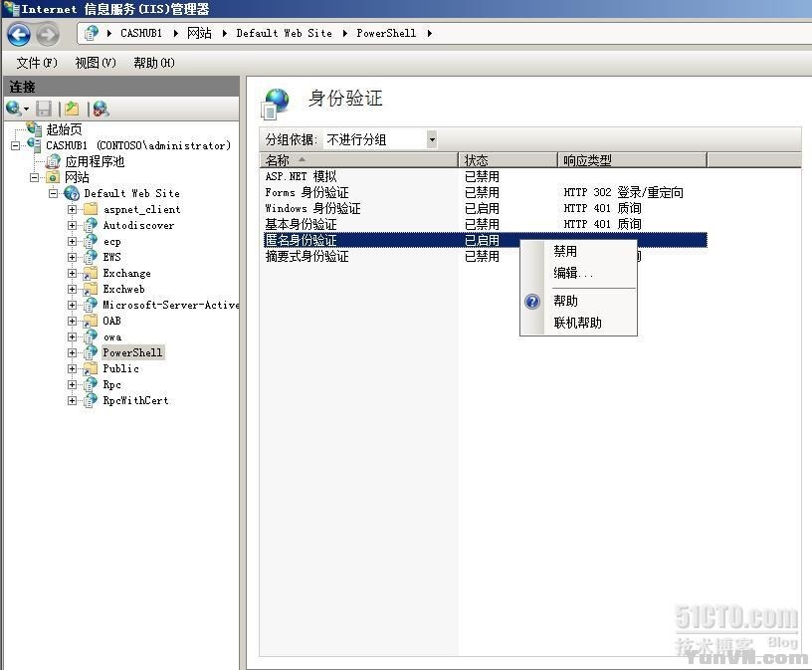812x670 pixels.
Task: Click the owa application icon
Action: click(91, 336)
